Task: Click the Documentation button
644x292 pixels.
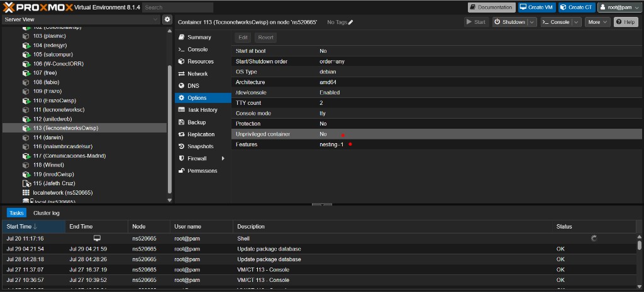Action: 492,8
